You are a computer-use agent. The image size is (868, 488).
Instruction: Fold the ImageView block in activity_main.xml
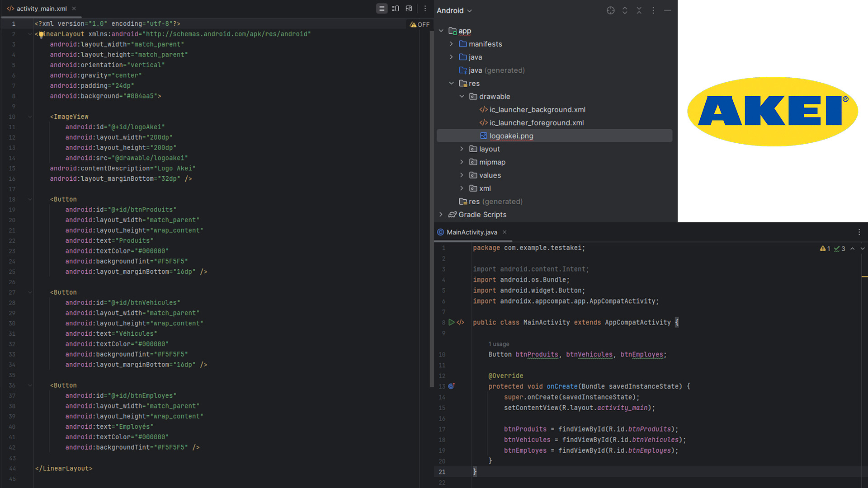pyautogui.click(x=30, y=117)
